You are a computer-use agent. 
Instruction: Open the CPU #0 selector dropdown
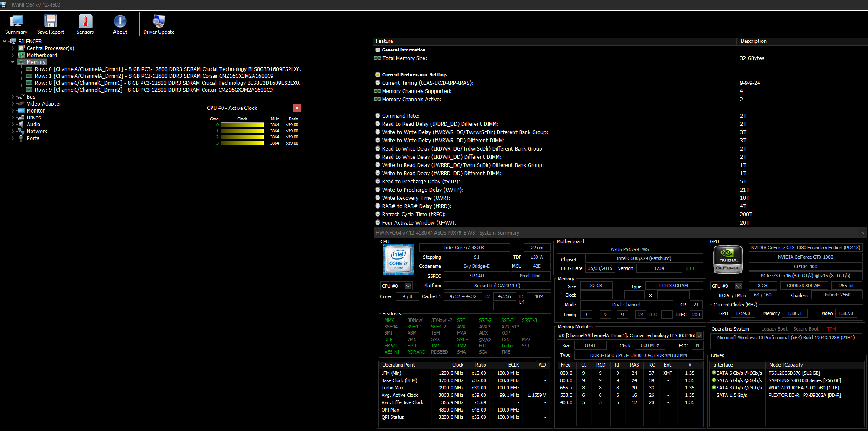(x=408, y=286)
